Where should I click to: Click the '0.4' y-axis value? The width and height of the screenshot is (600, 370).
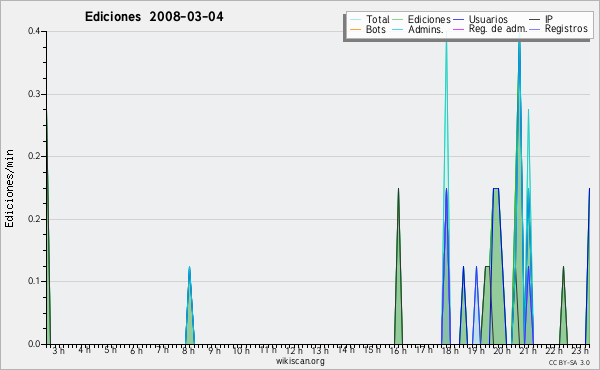[34, 31]
